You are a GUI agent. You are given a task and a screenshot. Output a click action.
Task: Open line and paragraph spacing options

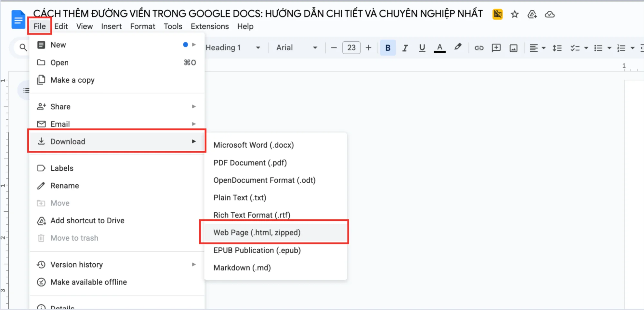coord(557,48)
